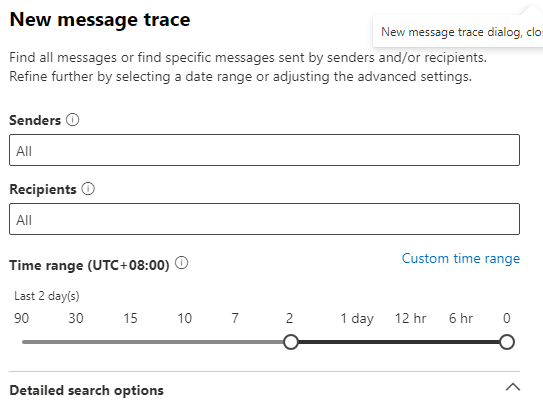Click the Recipients info icon
The width and height of the screenshot is (543, 401).
[x=88, y=189]
